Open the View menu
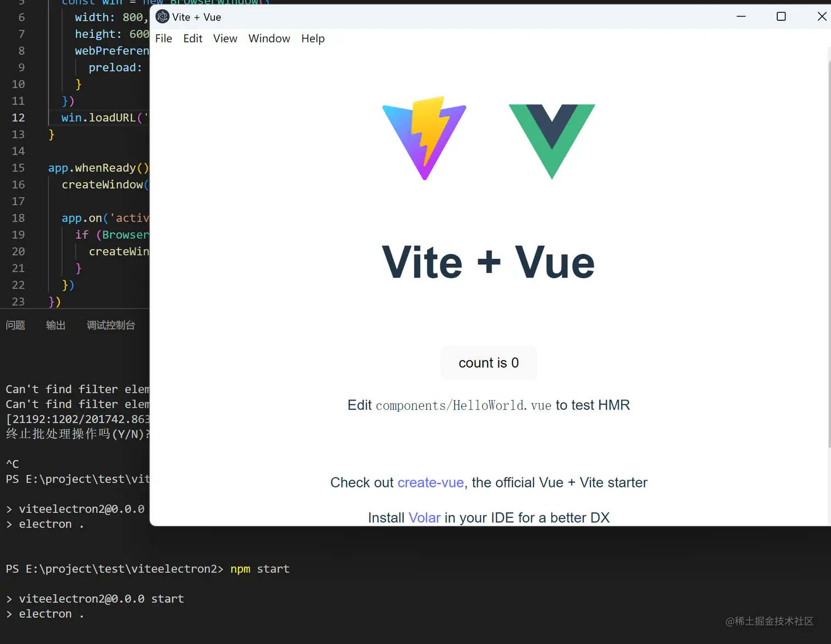Screen dimensions: 831x644 [225, 38]
